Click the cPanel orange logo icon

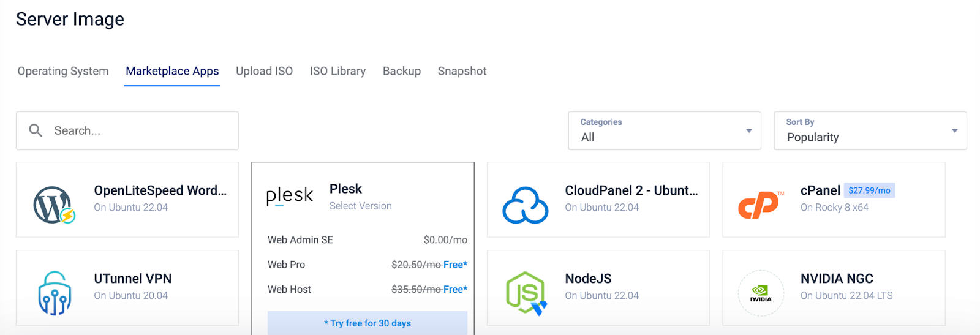[761, 205]
